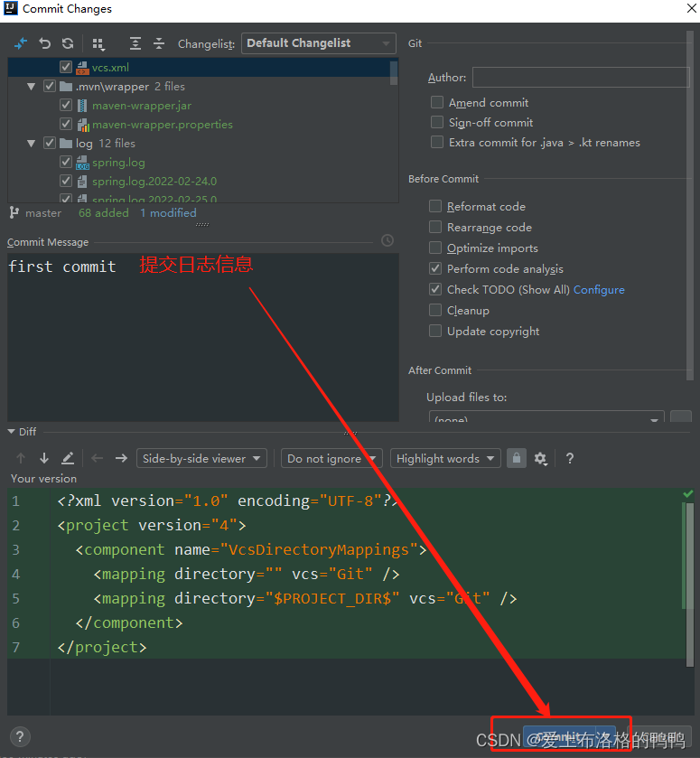Enable Sign-off commit checkbox

point(437,122)
